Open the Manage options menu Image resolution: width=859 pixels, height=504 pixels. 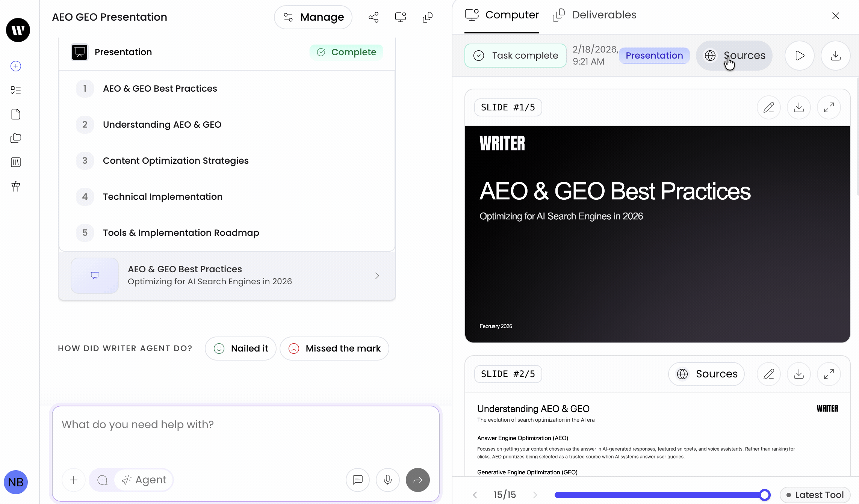coord(313,17)
